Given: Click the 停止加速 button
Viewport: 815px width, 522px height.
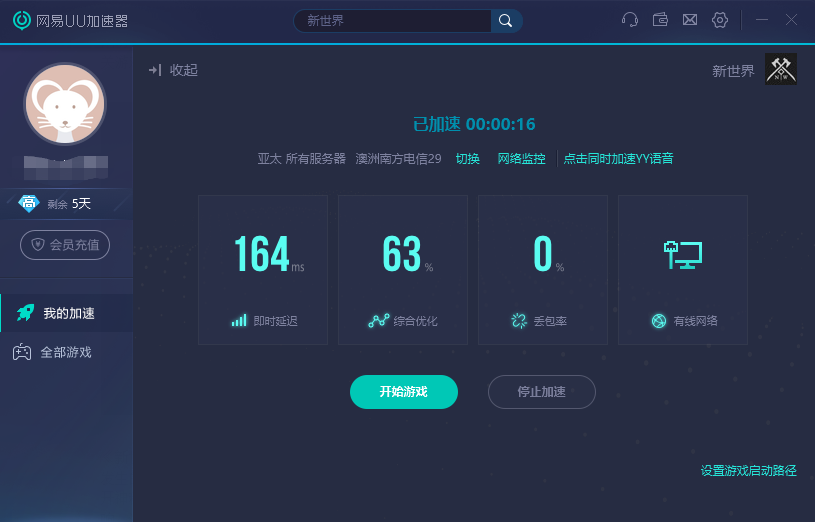Looking at the screenshot, I should point(542,392).
